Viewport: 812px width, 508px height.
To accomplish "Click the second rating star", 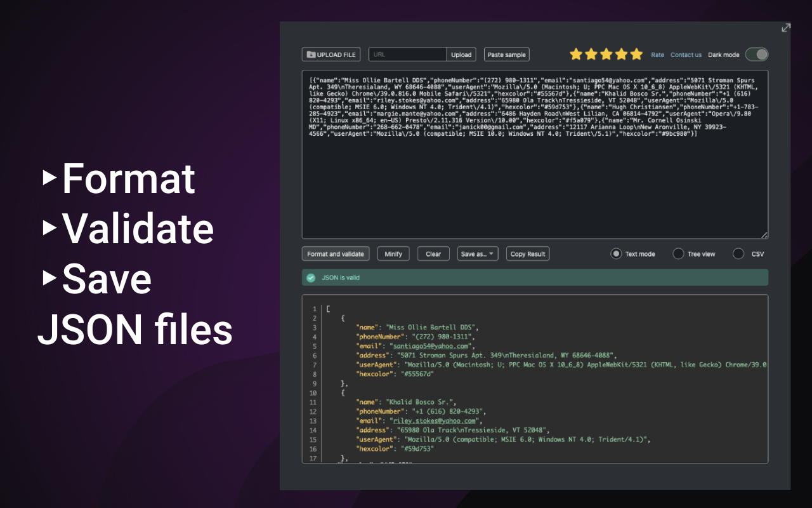I will 591,54.
